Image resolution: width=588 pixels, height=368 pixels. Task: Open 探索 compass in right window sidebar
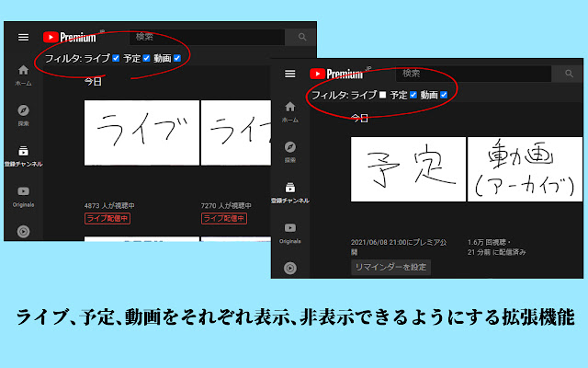tap(290, 152)
